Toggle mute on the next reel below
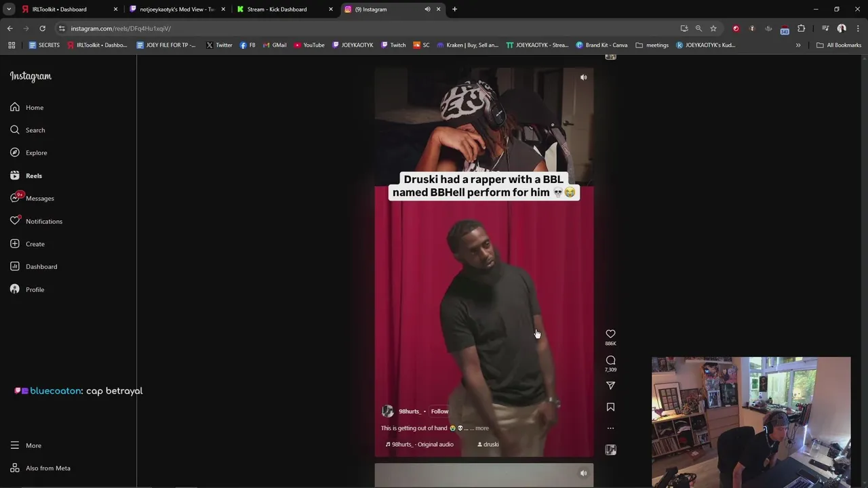The image size is (868, 488). coord(583,473)
